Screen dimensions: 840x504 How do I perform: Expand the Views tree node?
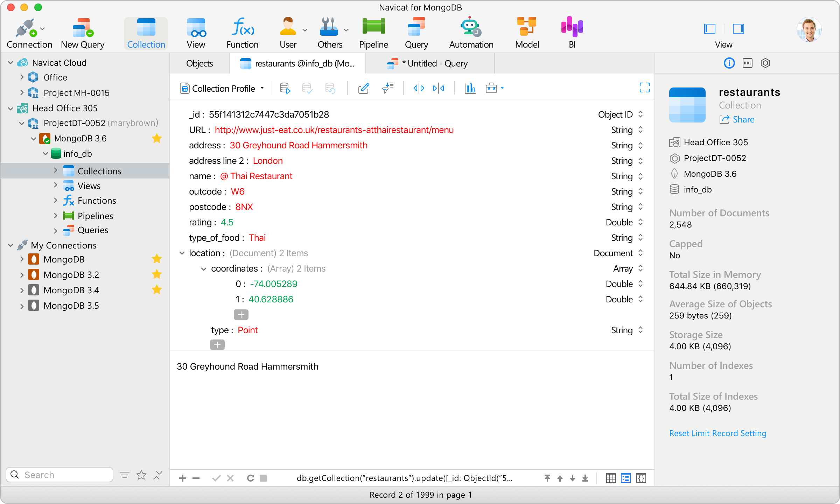coord(56,185)
